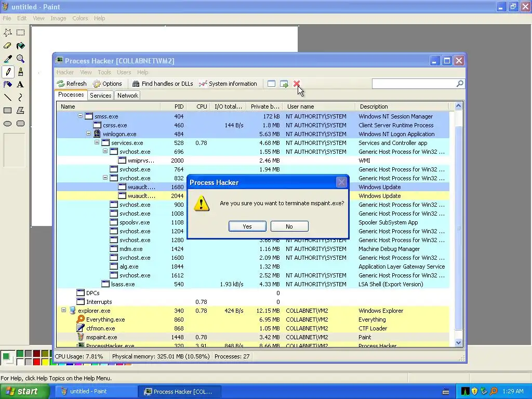532x399 pixels.
Task: Collapse the winlogon.exe tree node
Action: pos(88,134)
